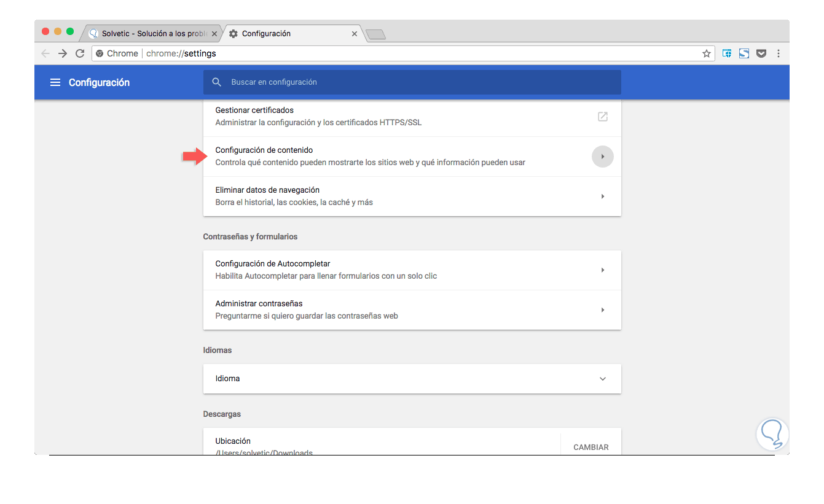This screenshot has height=504, width=824.
Task: Open Chrome's three-dot menu
Action: [x=779, y=53]
